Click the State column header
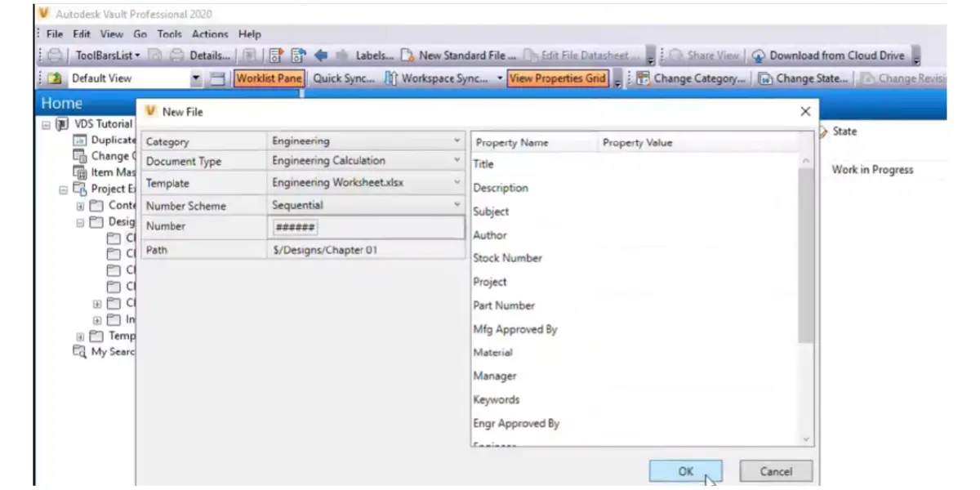The image size is (980, 490). click(x=844, y=131)
